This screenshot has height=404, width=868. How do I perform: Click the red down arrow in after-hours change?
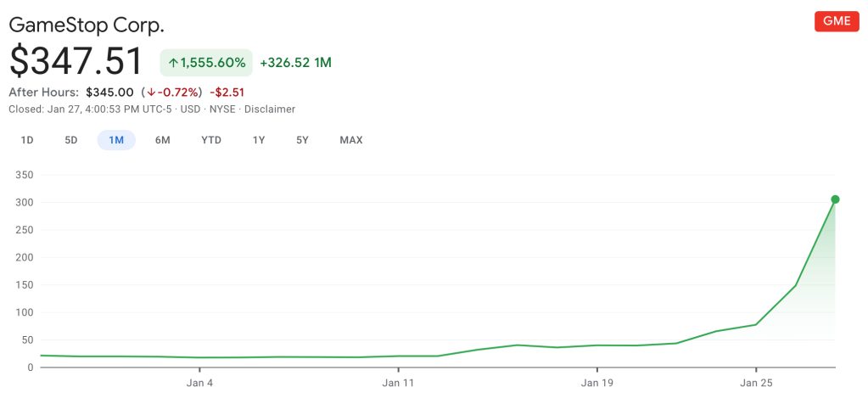point(151,92)
